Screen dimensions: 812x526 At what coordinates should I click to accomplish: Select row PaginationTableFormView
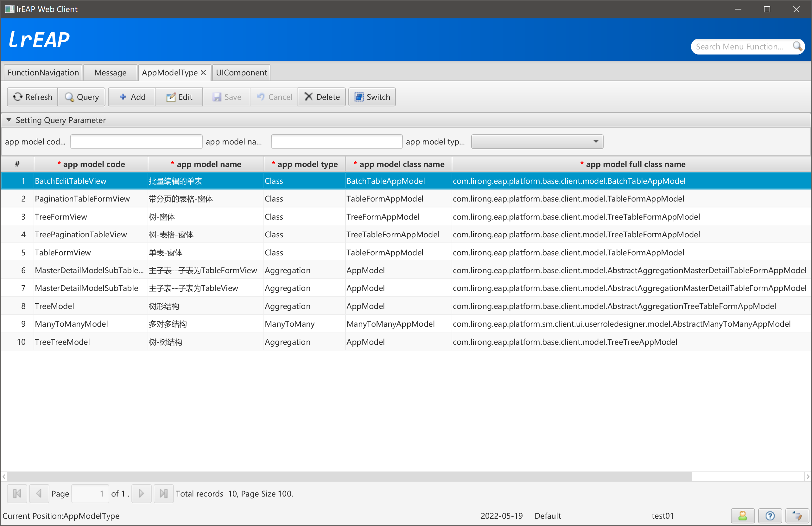(406, 199)
